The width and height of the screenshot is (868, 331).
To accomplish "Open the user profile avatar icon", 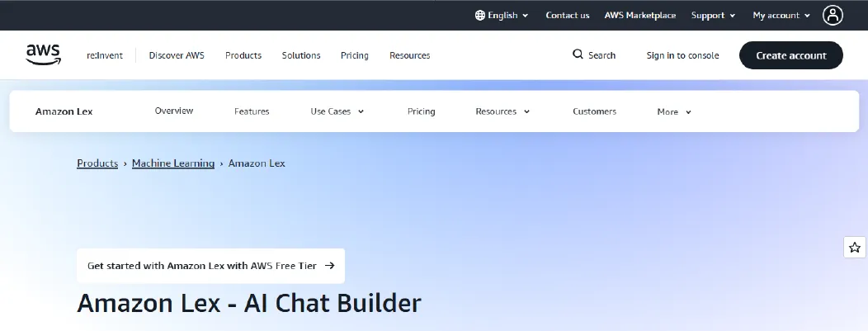I will click(x=832, y=15).
